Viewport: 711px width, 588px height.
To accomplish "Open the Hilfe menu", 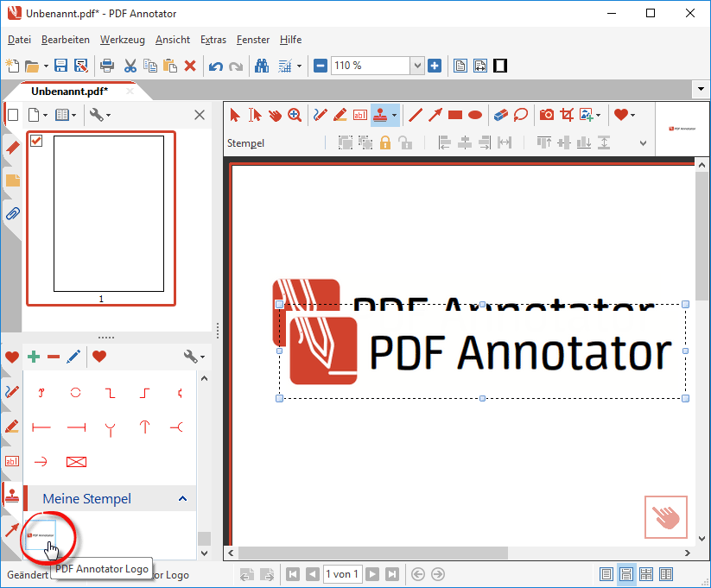I will point(290,40).
